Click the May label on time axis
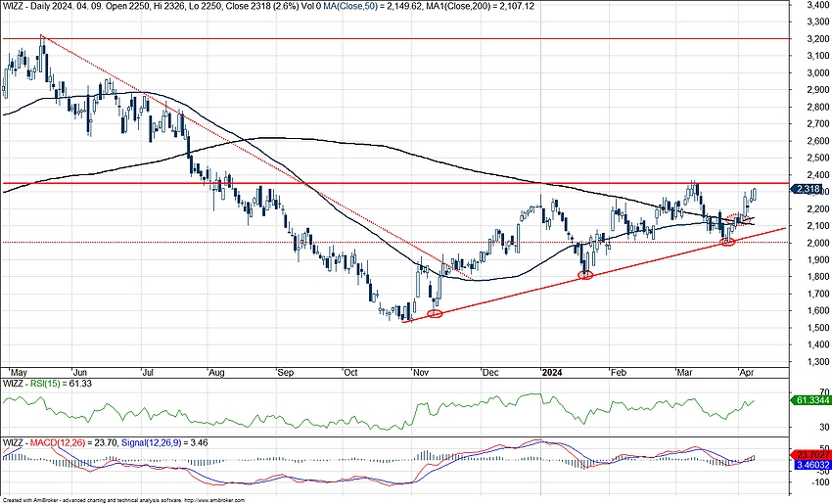832x504 pixels. point(19,373)
